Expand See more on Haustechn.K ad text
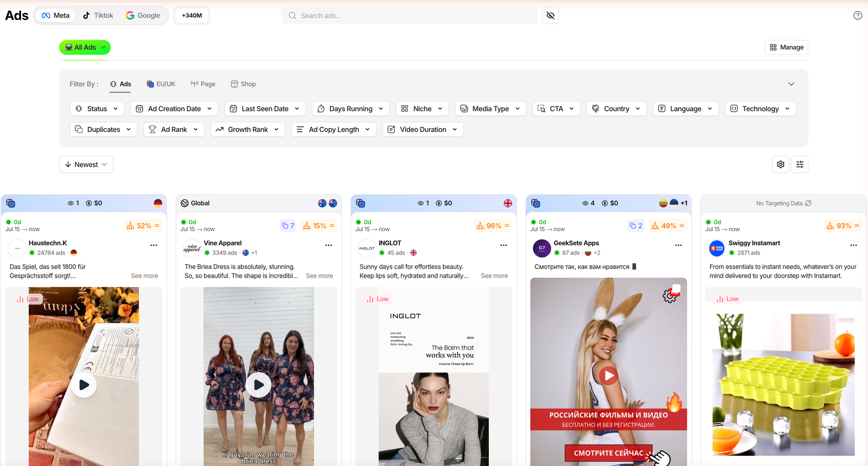868x466 pixels. [x=144, y=276]
